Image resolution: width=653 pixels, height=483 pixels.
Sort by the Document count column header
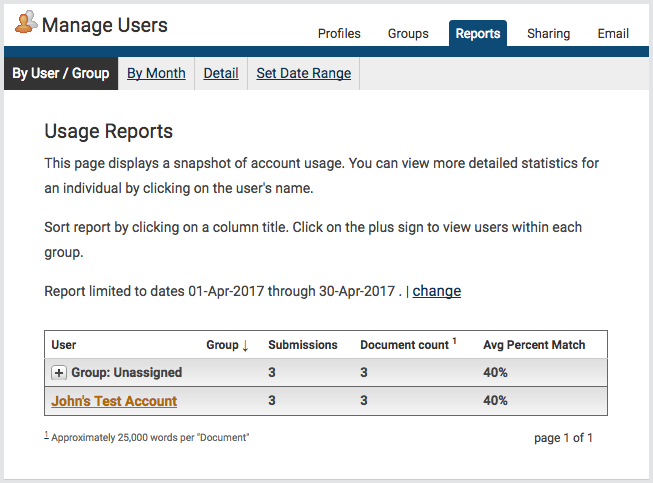[404, 345]
